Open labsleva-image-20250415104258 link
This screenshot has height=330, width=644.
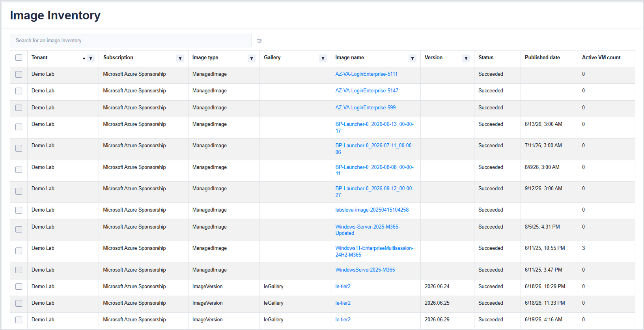[372, 210]
